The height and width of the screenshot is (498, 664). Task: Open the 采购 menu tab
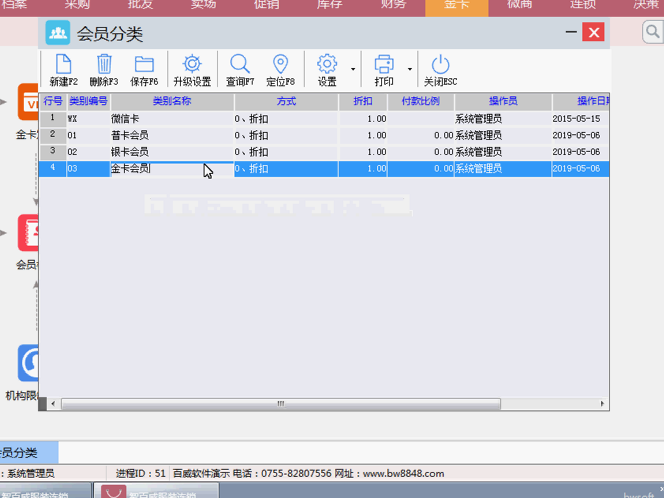coord(77,5)
